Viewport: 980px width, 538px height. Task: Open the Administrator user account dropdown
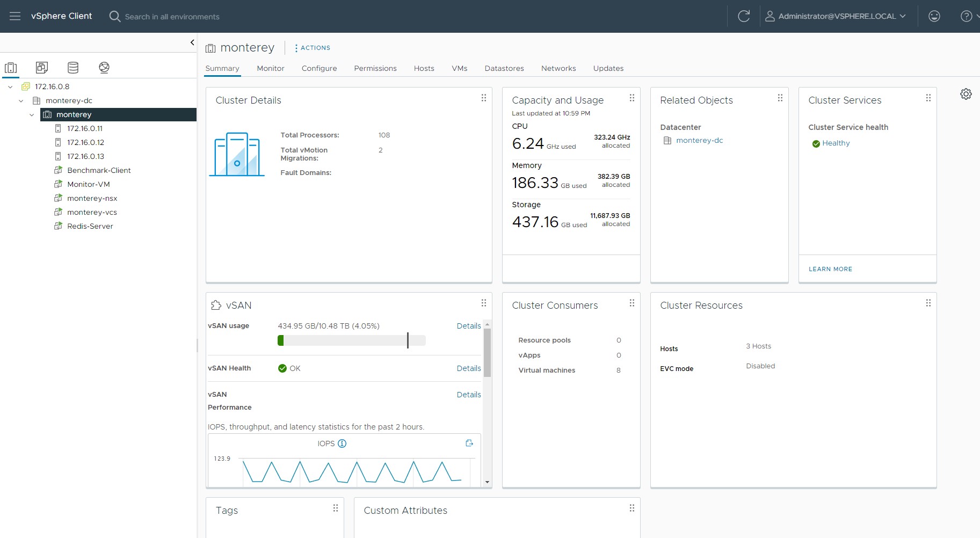tap(836, 16)
